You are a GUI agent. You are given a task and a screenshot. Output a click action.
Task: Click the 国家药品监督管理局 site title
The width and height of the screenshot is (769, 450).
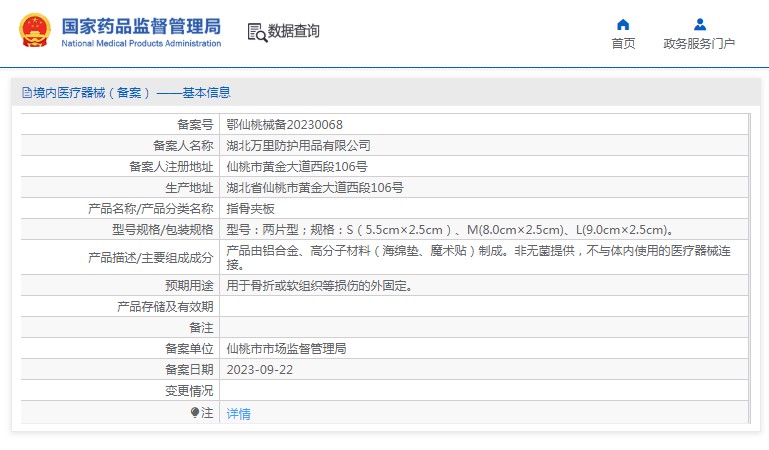141,26
